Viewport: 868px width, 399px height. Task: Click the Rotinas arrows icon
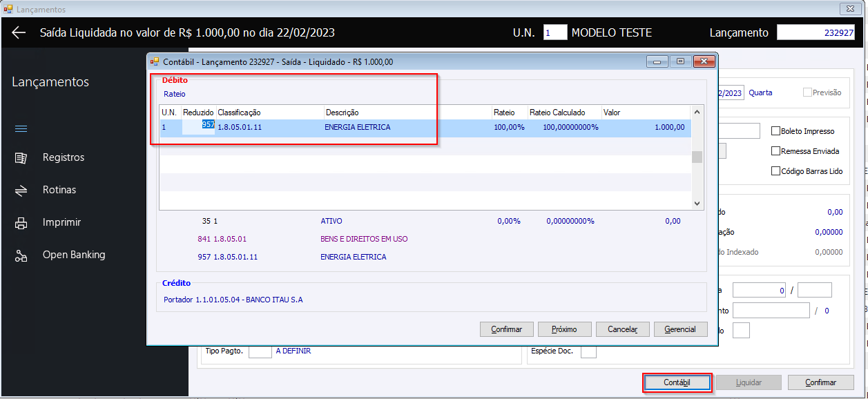(x=21, y=190)
